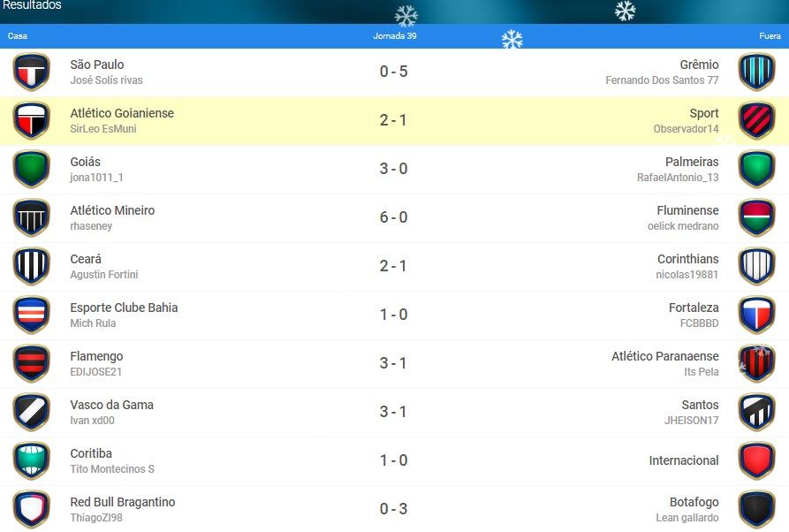Click the Grêmio striped shield icon

click(x=757, y=72)
